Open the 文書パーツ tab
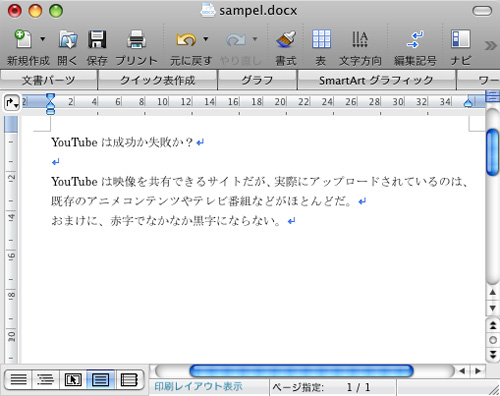This screenshot has width=500, height=396. 49,80
